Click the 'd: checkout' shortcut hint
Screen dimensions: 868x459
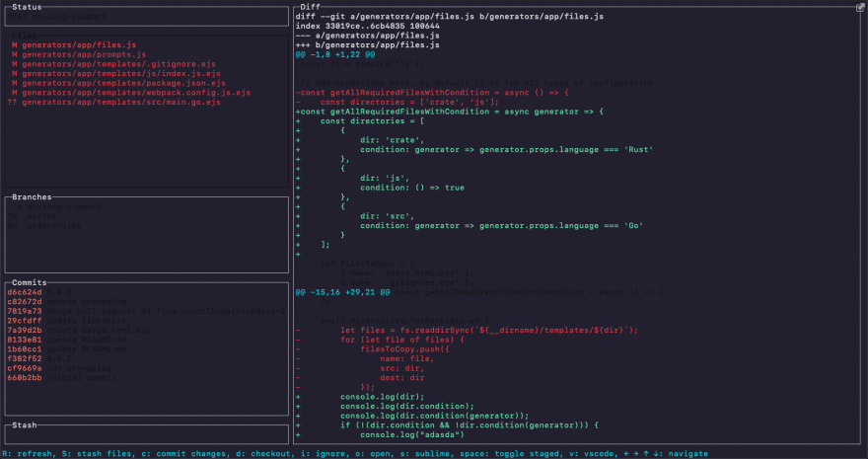click(x=264, y=453)
